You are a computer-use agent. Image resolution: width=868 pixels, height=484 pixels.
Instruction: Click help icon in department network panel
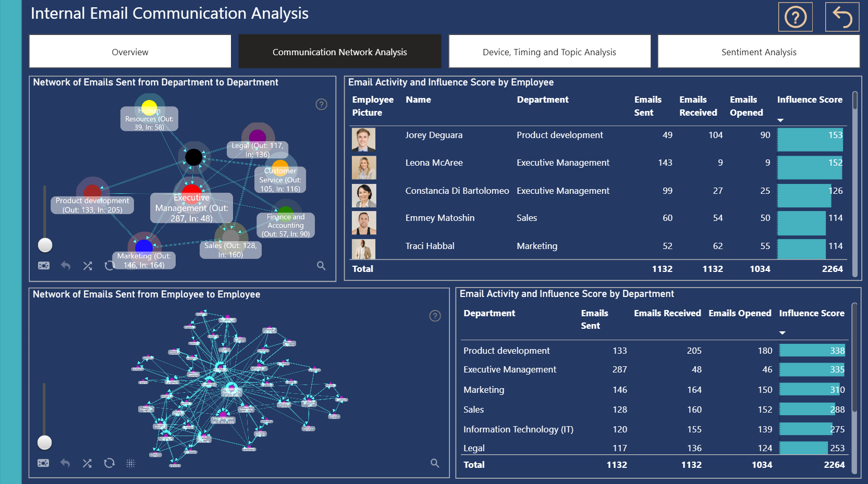[x=322, y=104]
